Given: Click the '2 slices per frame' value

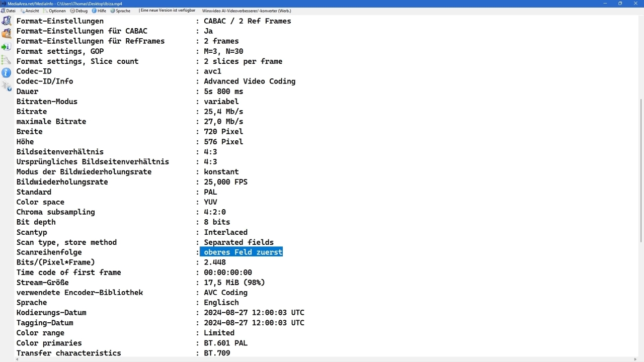Looking at the screenshot, I should [x=243, y=61].
